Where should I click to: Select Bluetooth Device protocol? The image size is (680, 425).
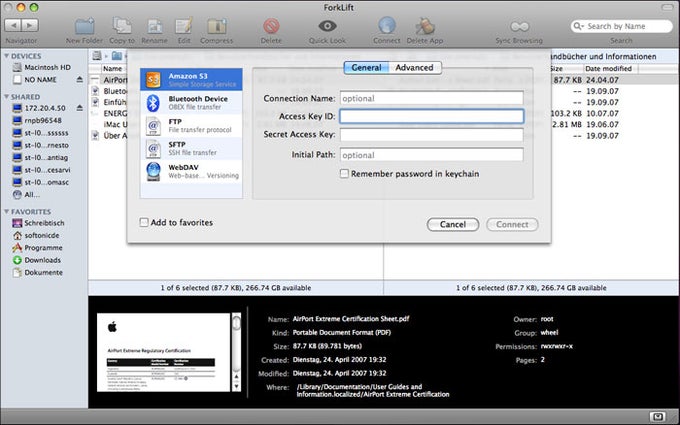point(191,103)
